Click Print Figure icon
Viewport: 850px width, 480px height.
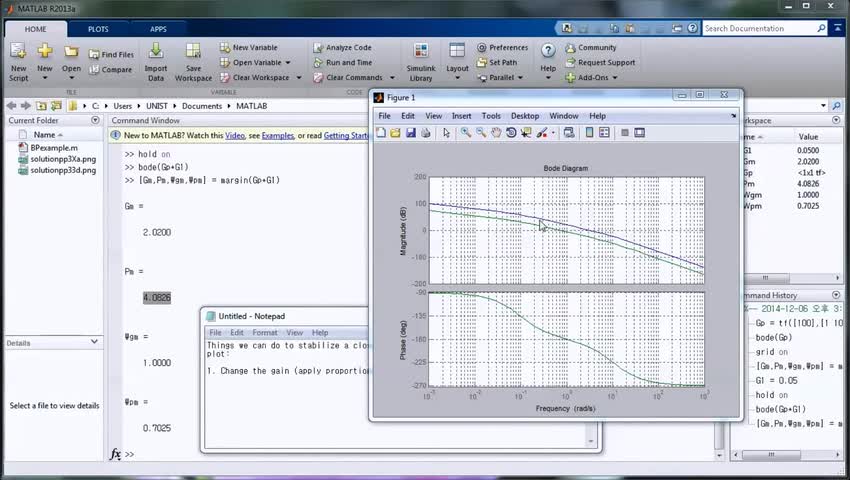pos(426,133)
